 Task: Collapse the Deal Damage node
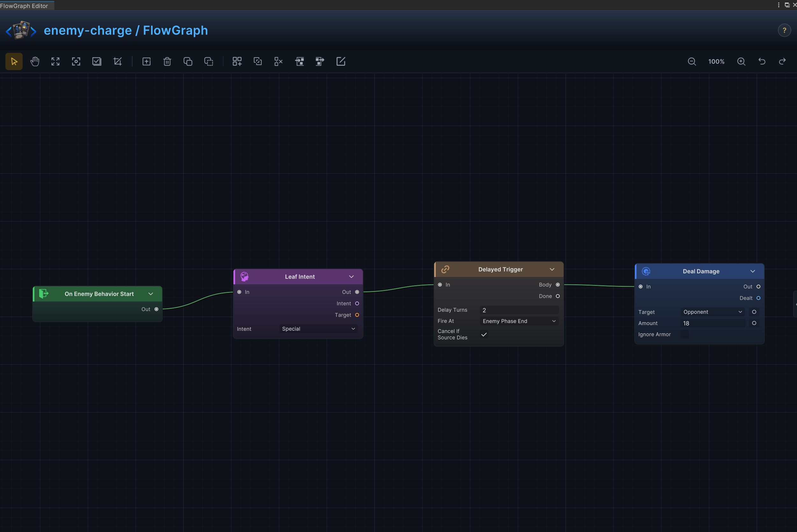(752, 271)
